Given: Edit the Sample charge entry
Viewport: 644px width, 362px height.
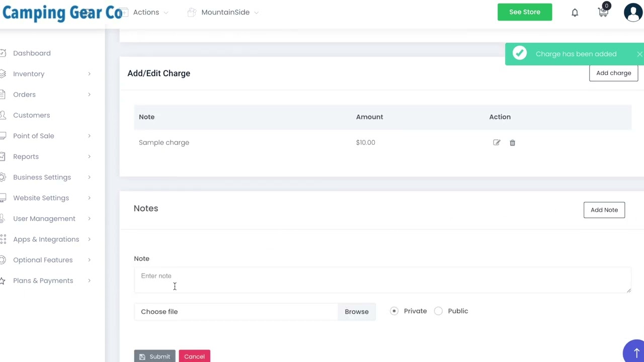Looking at the screenshot, I should coord(497,143).
